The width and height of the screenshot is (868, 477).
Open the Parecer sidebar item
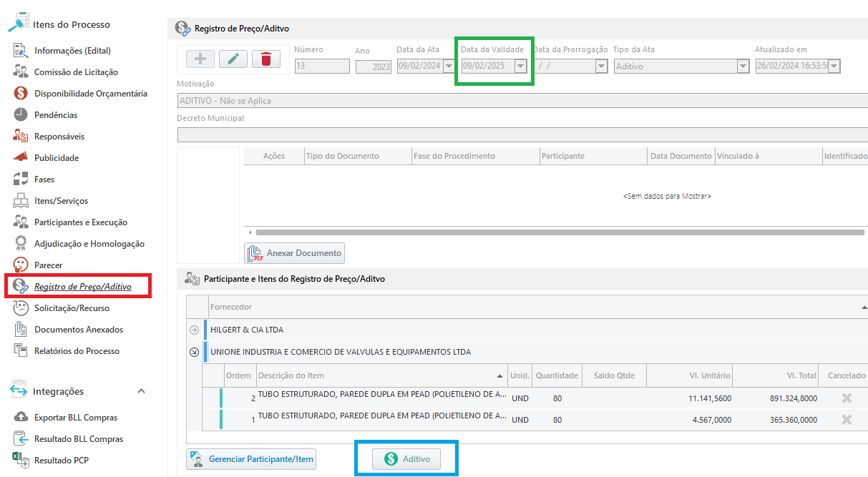point(48,265)
